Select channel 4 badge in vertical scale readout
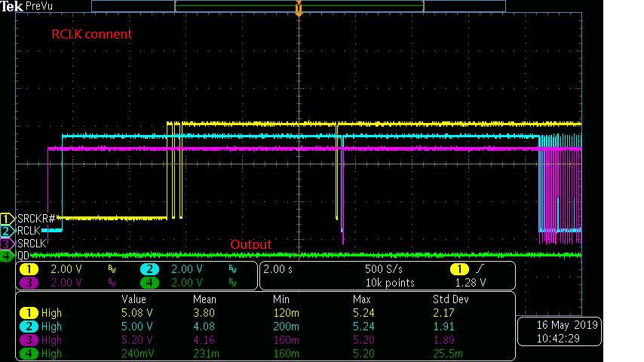 (149, 283)
